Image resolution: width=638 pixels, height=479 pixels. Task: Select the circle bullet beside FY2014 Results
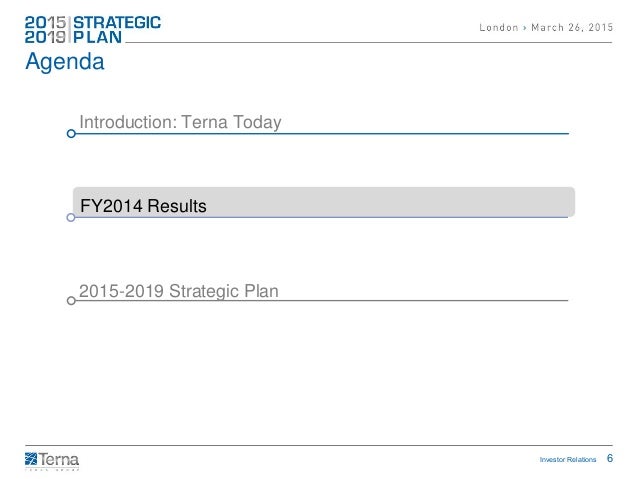click(70, 217)
